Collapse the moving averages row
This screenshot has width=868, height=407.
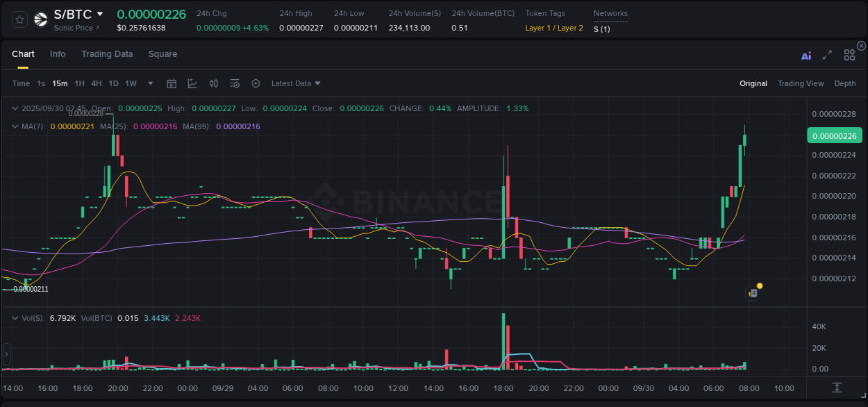click(15, 126)
